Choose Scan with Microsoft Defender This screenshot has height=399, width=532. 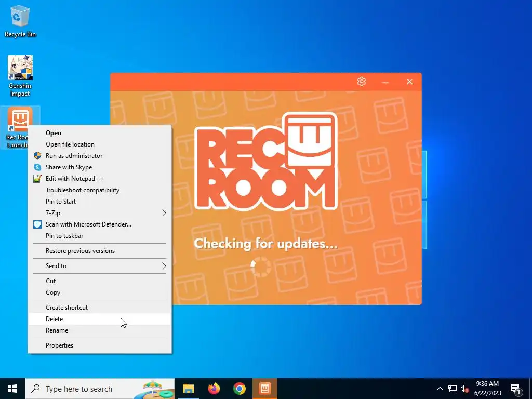point(100,224)
